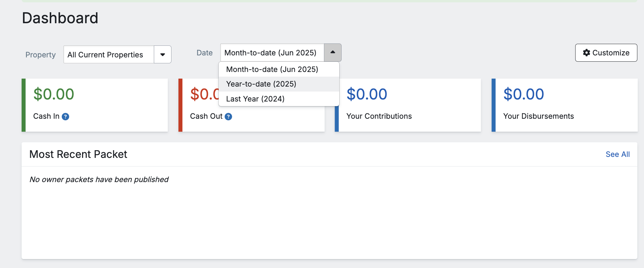Click the Cash Out label text
Screen dimensions: 644x268
[206, 116]
